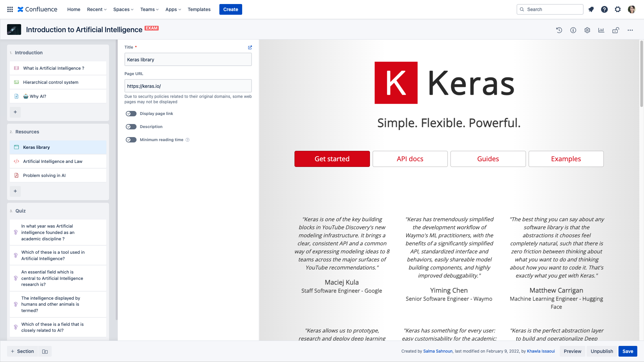Click the red Keras K logo
This screenshot has height=362, width=644.
[396, 82]
